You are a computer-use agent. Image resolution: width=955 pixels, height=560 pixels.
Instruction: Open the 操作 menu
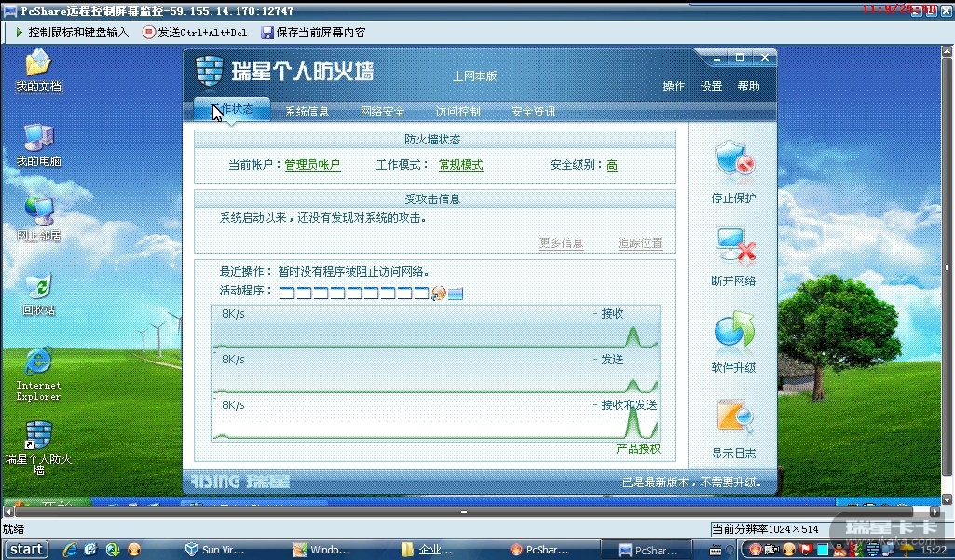(x=674, y=87)
